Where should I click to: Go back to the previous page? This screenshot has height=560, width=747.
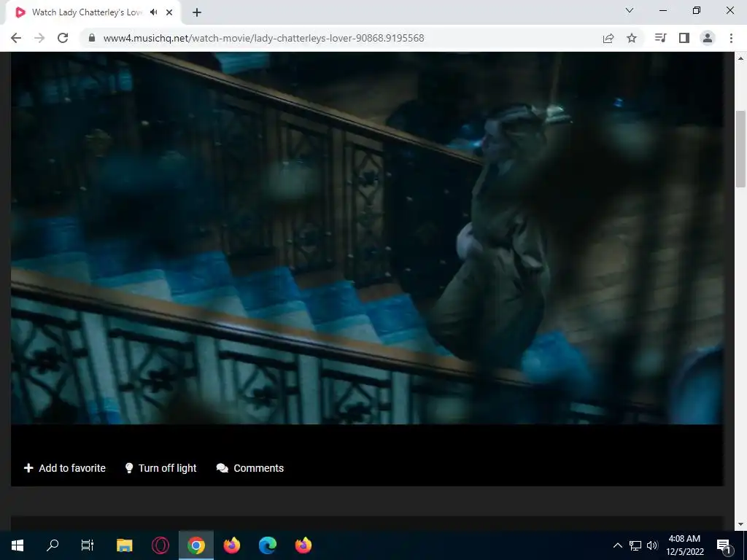click(x=16, y=38)
